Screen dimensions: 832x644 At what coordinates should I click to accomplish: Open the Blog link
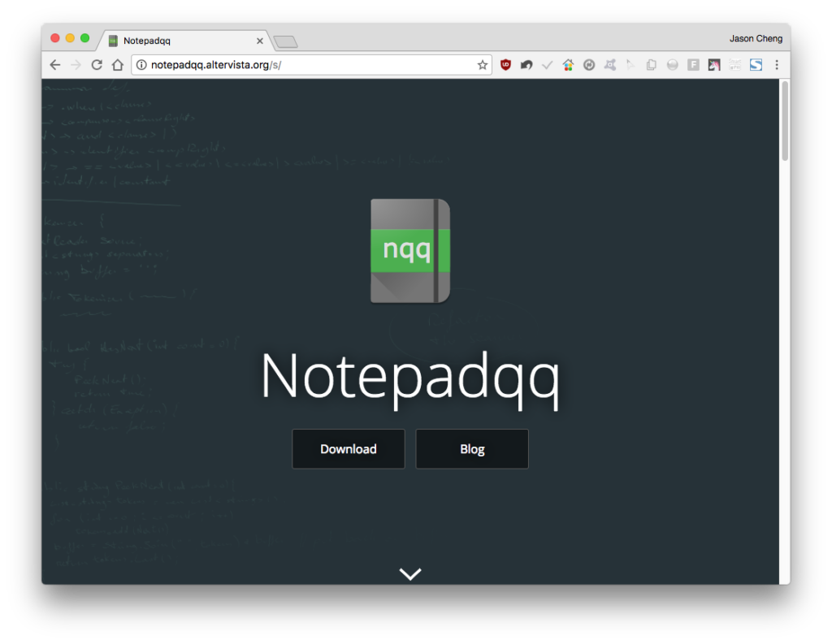[472, 449]
